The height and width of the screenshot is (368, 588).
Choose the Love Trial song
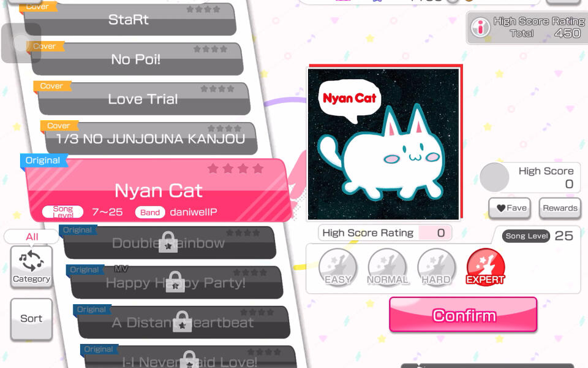point(144,99)
